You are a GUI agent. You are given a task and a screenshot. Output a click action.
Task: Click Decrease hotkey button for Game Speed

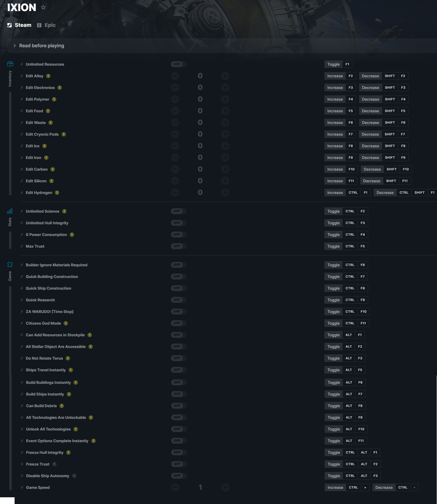point(384,487)
